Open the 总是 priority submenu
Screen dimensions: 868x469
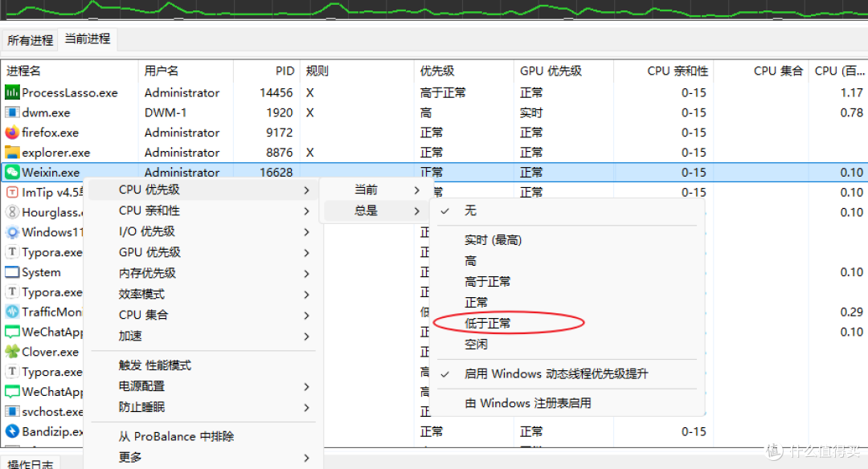(375, 210)
